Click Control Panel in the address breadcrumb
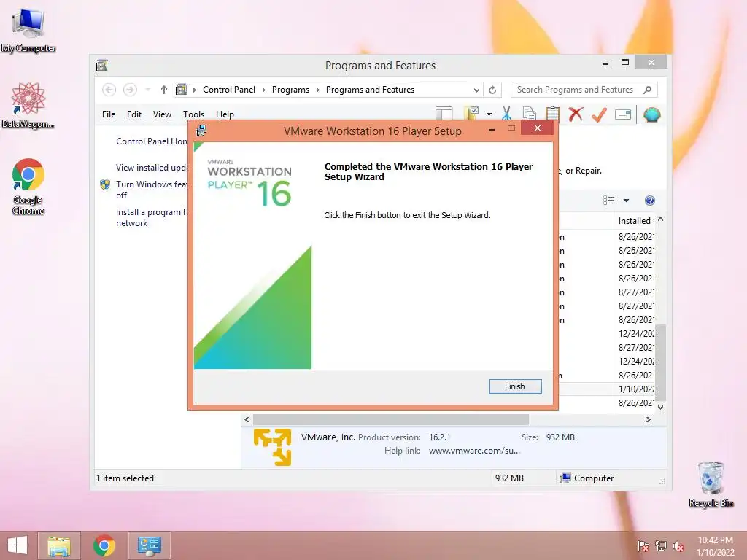The width and height of the screenshot is (747, 560). point(228,90)
